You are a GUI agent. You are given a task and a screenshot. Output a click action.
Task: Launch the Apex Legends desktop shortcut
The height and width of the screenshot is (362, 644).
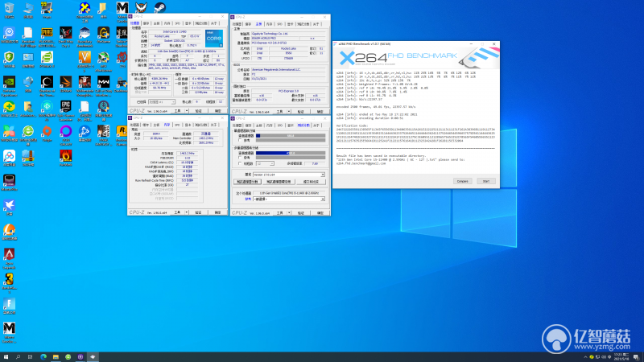(9, 258)
